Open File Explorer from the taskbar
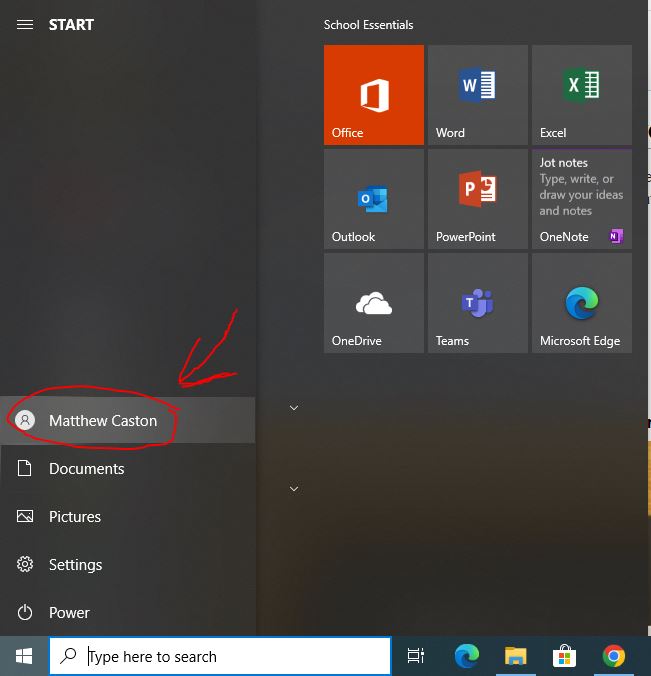This screenshot has width=651, height=676. (x=516, y=656)
